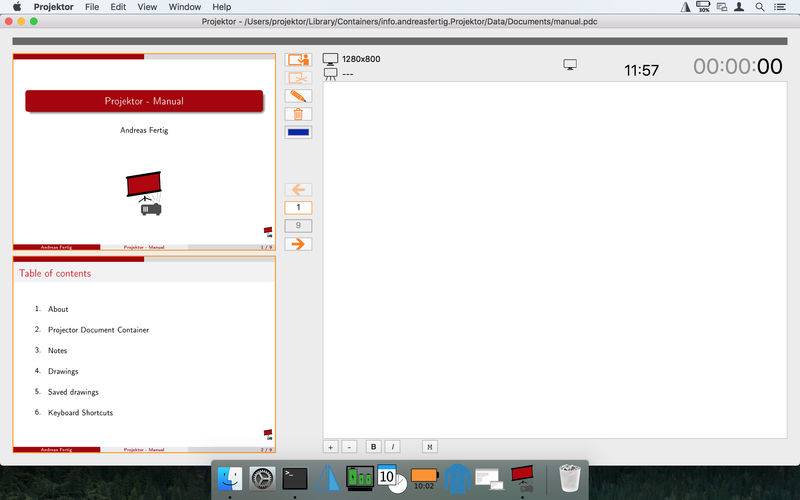Click the battery status menu bar icon
The width and height of the screenshot is (800, 500).
(703, 7)
